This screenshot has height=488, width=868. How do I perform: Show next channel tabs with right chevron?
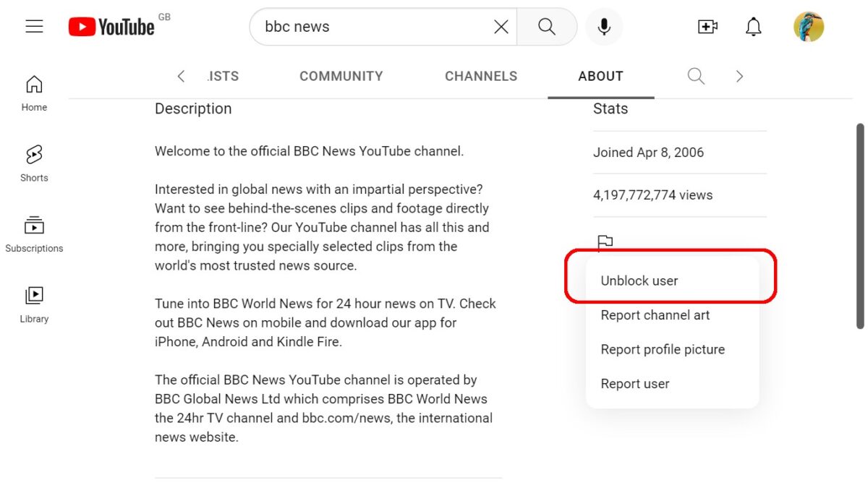[x=739, y=76]
